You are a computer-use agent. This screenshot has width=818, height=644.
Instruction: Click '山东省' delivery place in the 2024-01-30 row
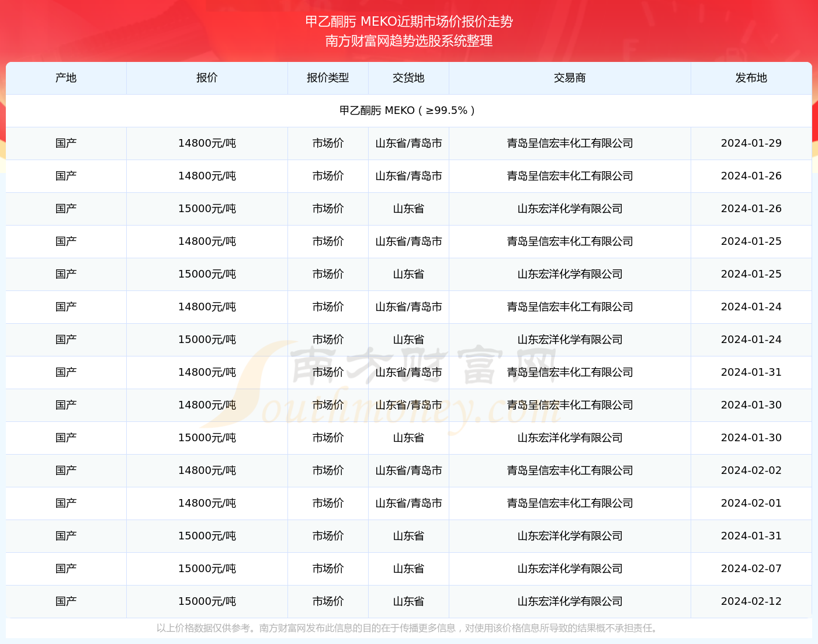[408, 438]
